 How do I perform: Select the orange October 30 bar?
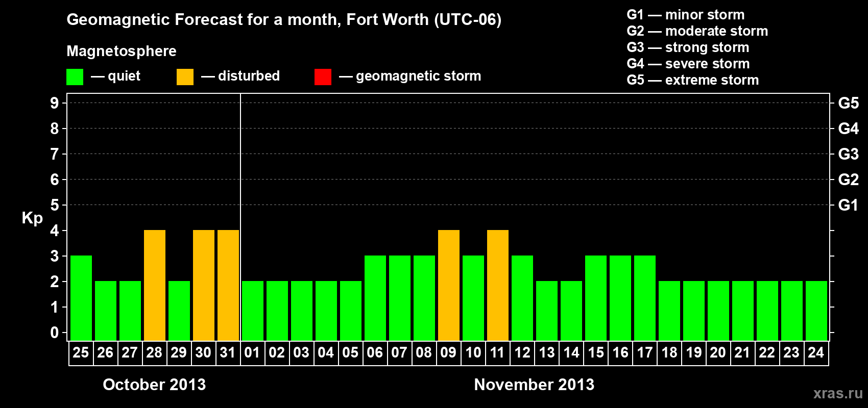[x=204, y=286]
